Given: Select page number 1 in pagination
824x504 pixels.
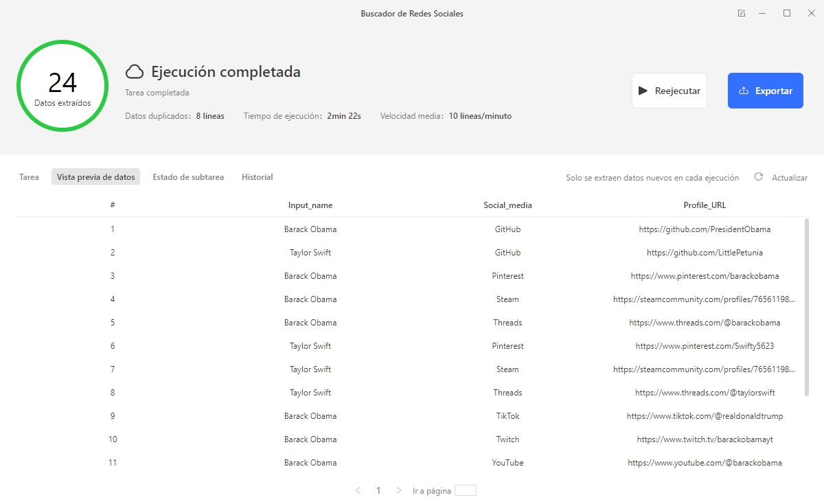Looking at the screenshot, I should [378, 490].
